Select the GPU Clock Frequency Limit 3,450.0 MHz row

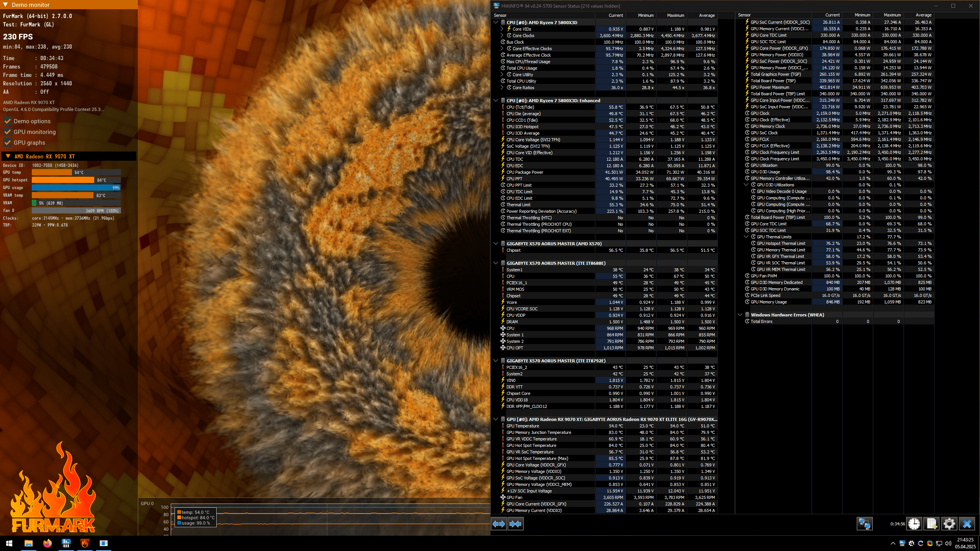click(835, 159)
